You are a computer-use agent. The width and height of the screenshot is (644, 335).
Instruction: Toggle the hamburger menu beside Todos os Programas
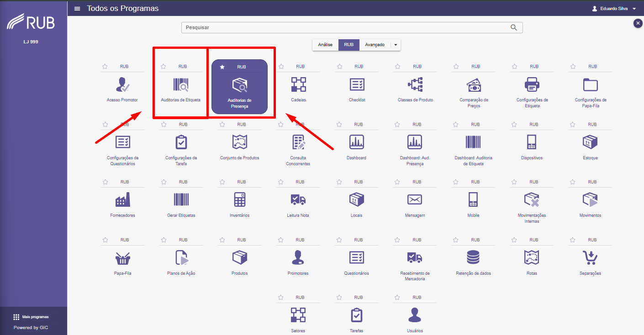click(x=77, y=8)
